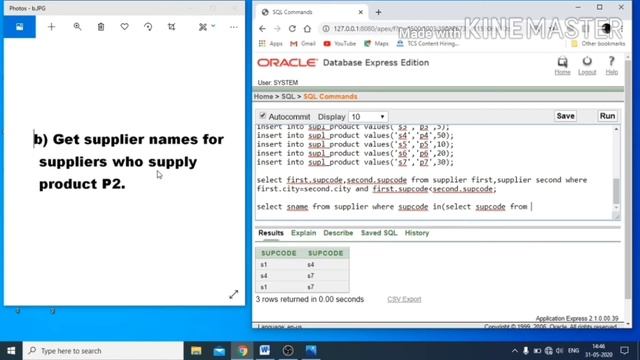640x360 pixels.
Task: Click the Oracle Logout icon
Action: [x=587, y=66]
